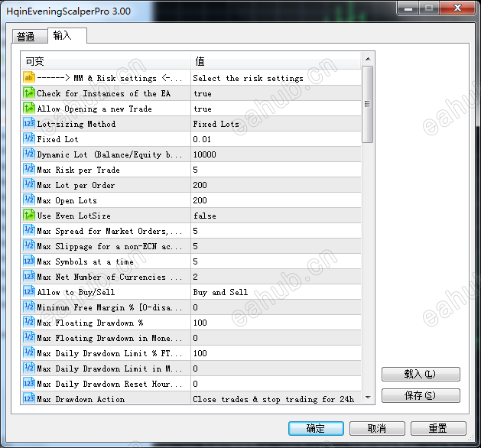Edit the Max Slippage value 5
Image resolution: width=481 pixels, height=448 pixels.
point(276,246)
